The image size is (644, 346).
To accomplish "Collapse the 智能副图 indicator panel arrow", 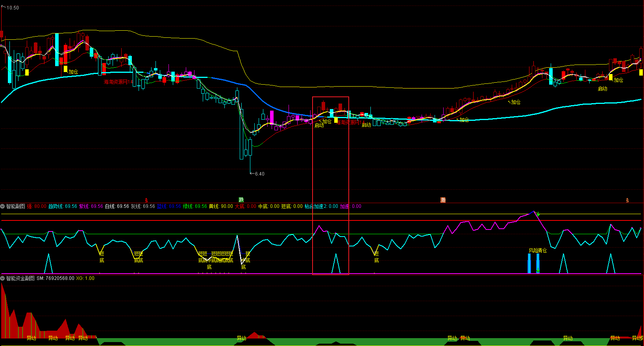I will click(x=3, y=206).
